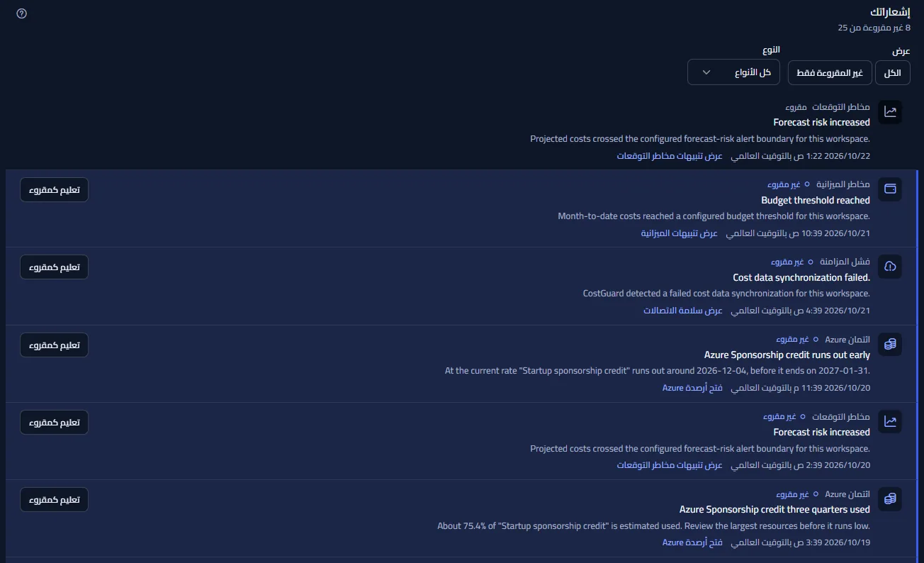The image size is (924, 563).
Task: Click the coins icon for Azure Sponsorship credit three quarters used
Action: tap(890, 499)
